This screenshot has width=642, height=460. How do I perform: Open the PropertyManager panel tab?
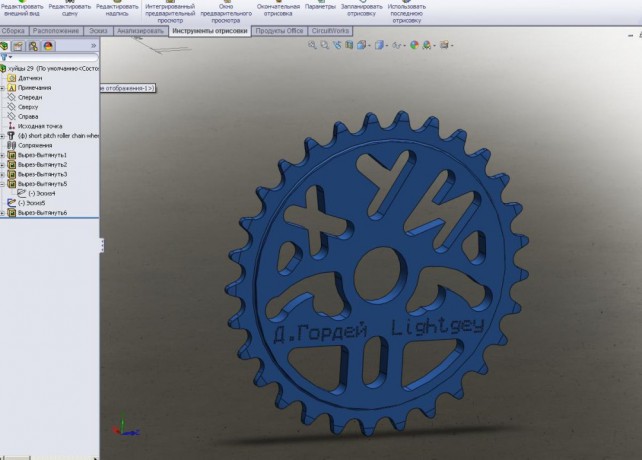[x=19, y=46]
